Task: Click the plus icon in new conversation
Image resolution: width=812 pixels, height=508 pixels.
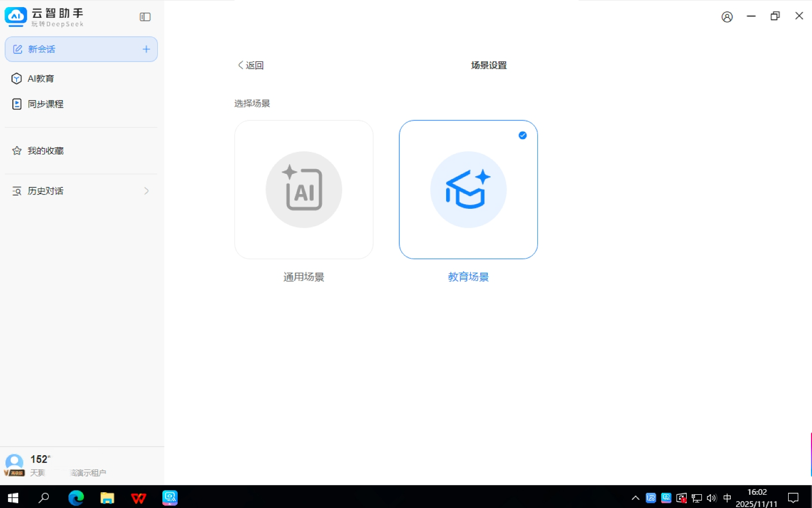Action: tap(146, 49)
